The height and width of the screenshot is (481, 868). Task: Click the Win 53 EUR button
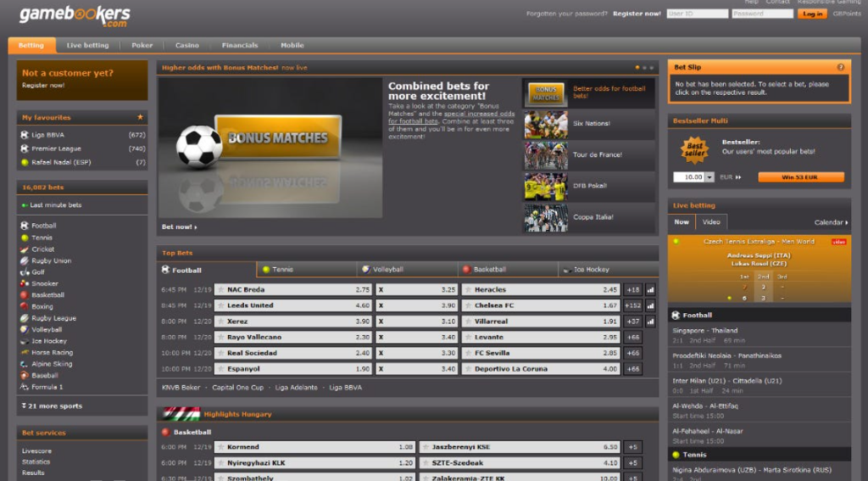[x=800, y=177]
